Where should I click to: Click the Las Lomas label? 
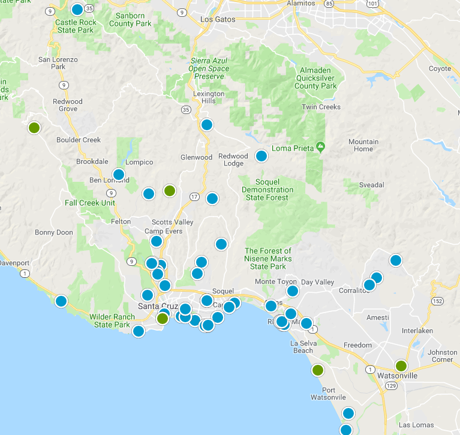416,425
